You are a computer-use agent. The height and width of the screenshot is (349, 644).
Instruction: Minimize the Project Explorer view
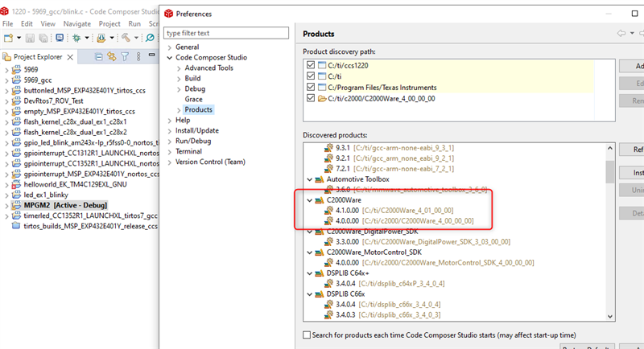[x=151, y=55]
